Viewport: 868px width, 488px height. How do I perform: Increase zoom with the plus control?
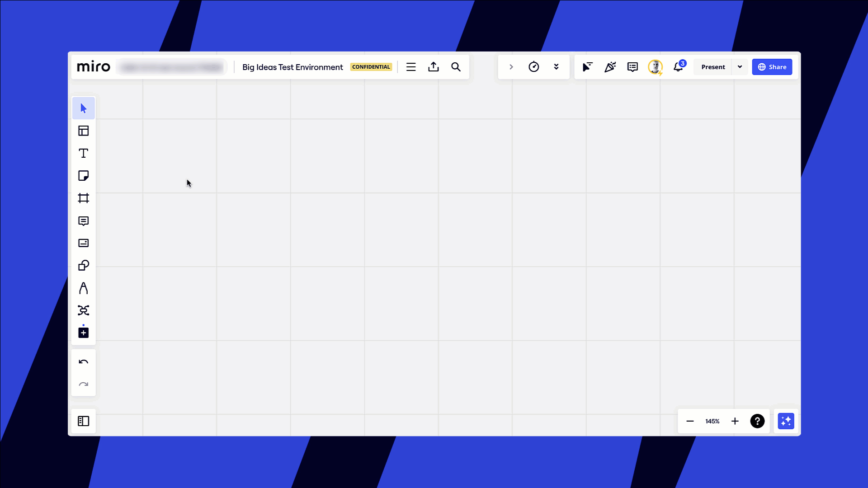(x=735, y=421)
